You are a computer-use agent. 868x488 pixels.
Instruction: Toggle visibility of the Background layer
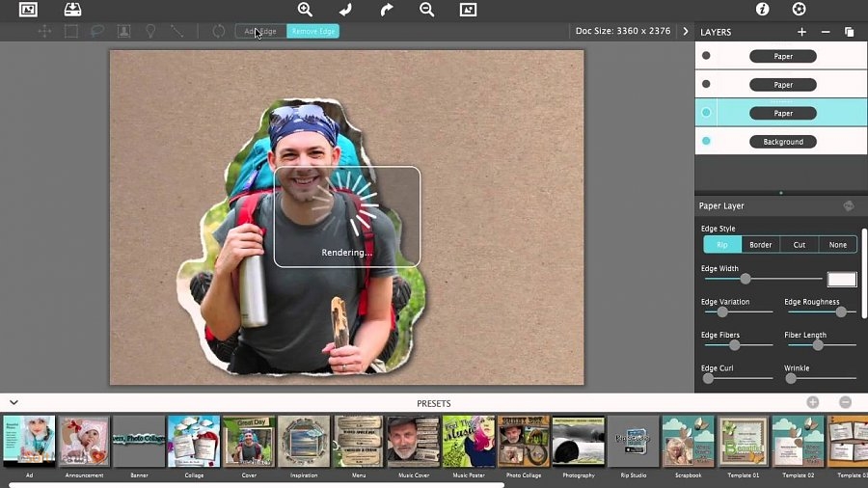tap(706, 141)
